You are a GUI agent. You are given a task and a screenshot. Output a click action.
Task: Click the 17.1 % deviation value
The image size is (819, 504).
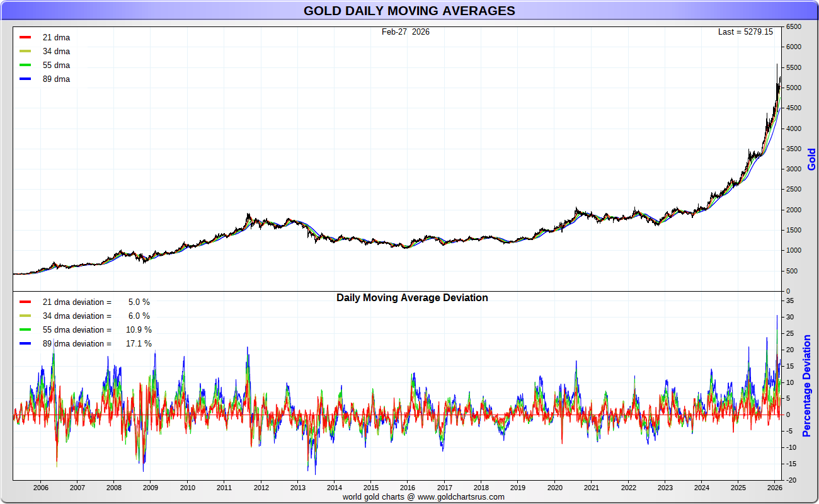tap(139, 344)
